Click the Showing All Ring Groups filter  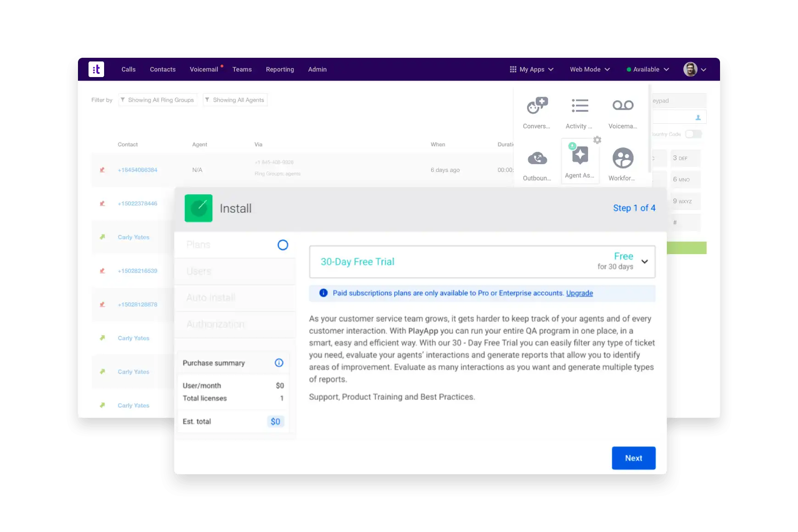157,100
